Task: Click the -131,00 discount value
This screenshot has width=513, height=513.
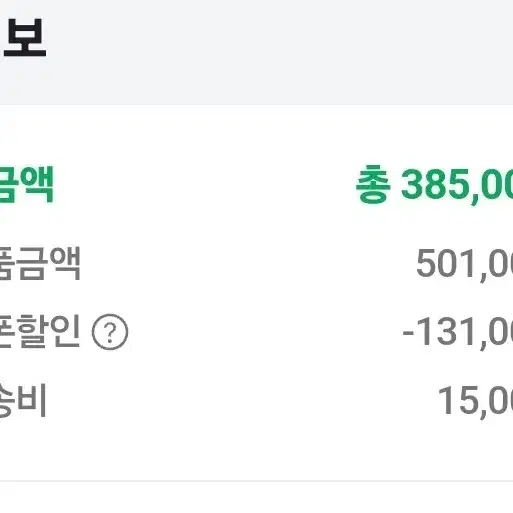Action: pos(458,332)
